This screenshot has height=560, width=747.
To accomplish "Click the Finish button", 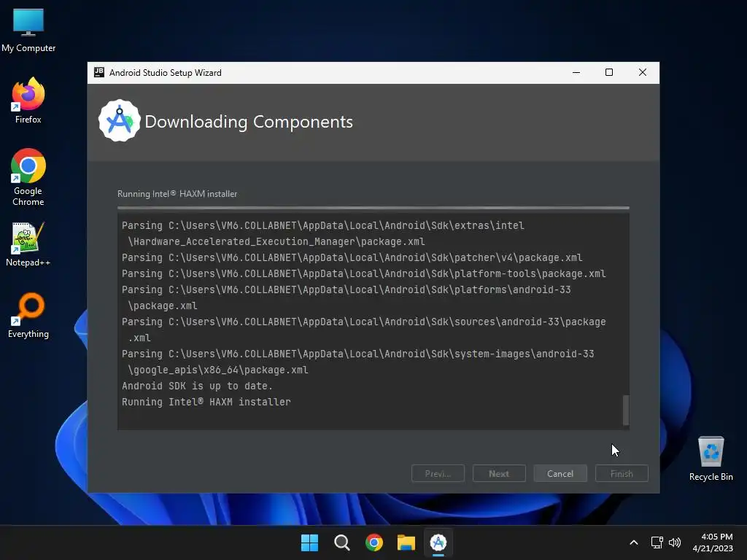I will tap(622, 473).
